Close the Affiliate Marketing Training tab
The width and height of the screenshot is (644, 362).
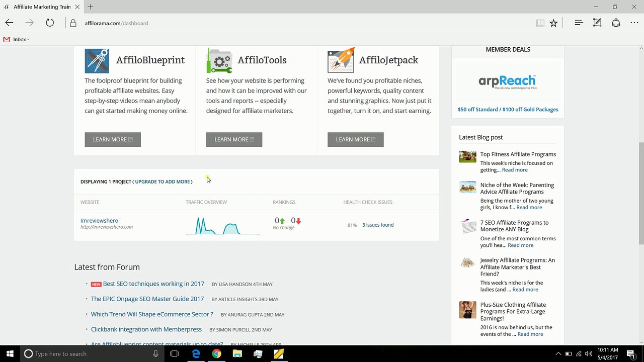pyautogui.click(x=77, y=7)
